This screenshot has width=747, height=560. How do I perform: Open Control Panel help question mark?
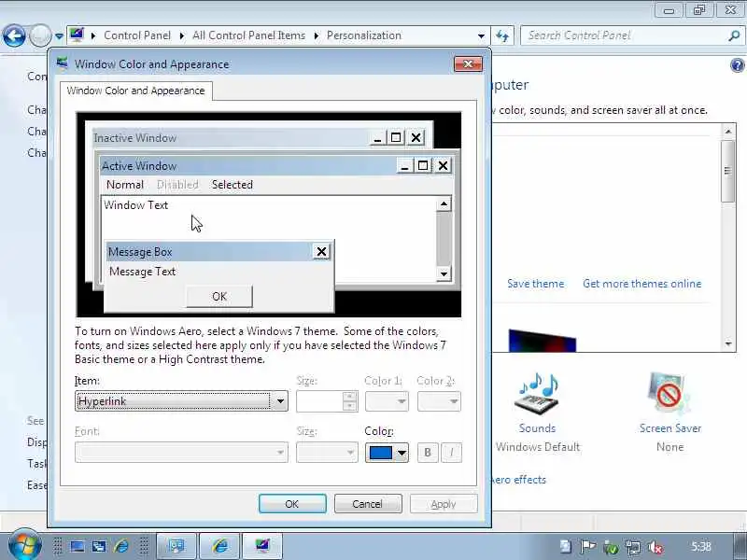click(x=737, y=65)
